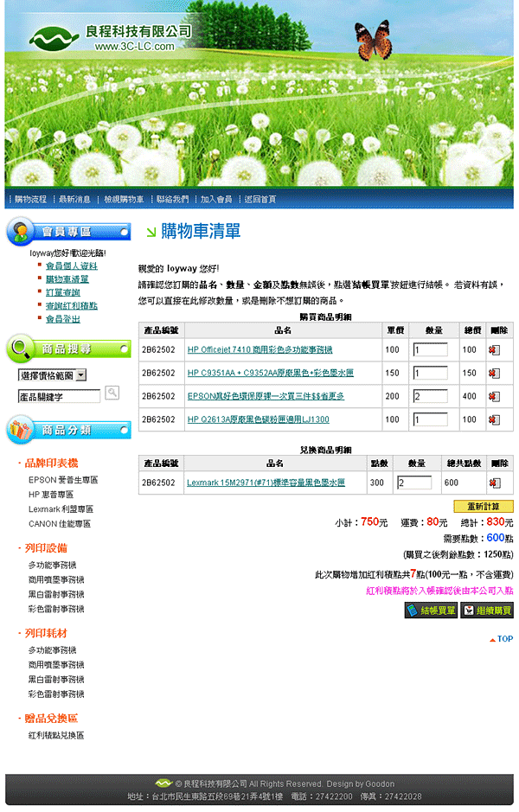Open the 會員登出 logout link
Screen dimensions: 519x812
[61, 319]
